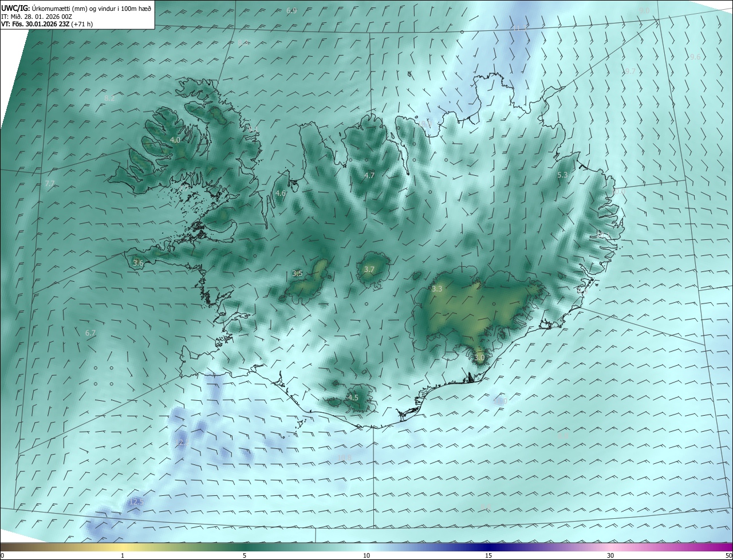Select the 9.6 value in the far northeast
The width and height of the screenshot is (733, 560).
pyautogui.click(x=695, y=57)
